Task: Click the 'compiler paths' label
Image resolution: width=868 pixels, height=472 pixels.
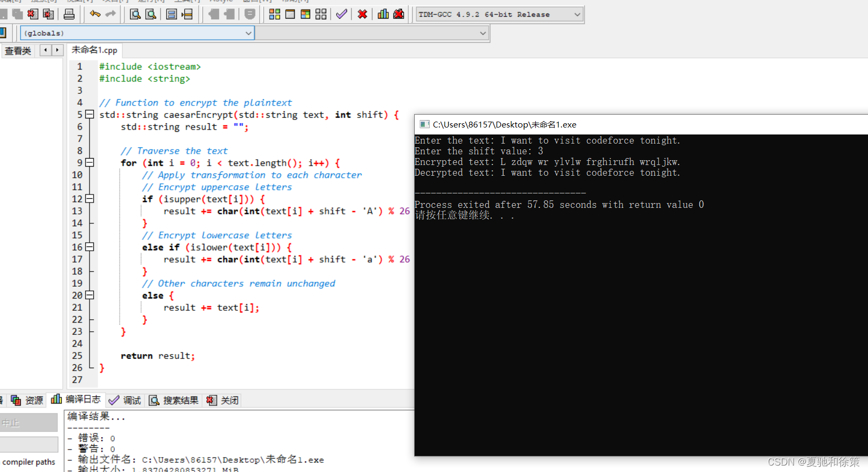Action: pos(29,462)
